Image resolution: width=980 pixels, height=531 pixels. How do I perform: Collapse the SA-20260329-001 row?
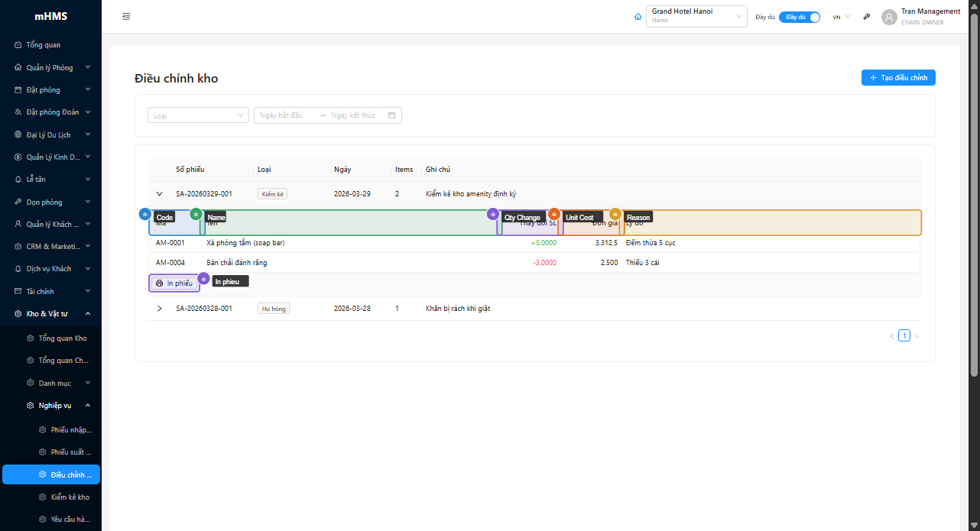pos(160,194)
